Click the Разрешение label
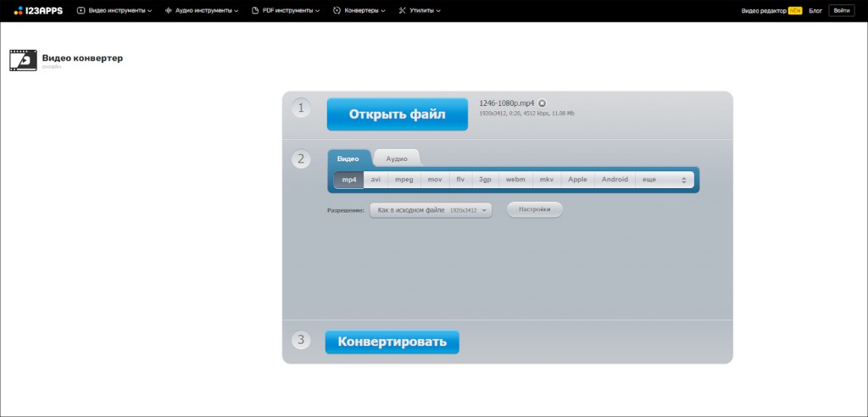 [x=346, y=210]
